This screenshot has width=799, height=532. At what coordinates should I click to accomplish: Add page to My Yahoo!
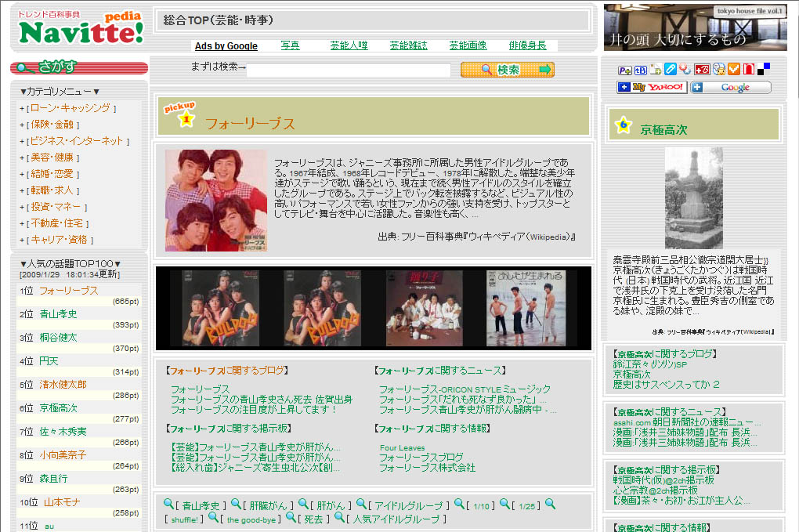(x=652, y=87)
